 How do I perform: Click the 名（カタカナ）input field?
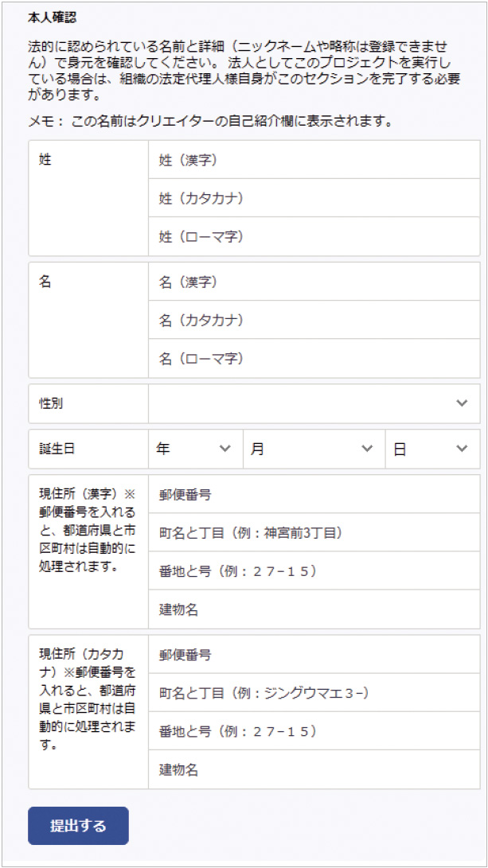(x=314, y=320)
